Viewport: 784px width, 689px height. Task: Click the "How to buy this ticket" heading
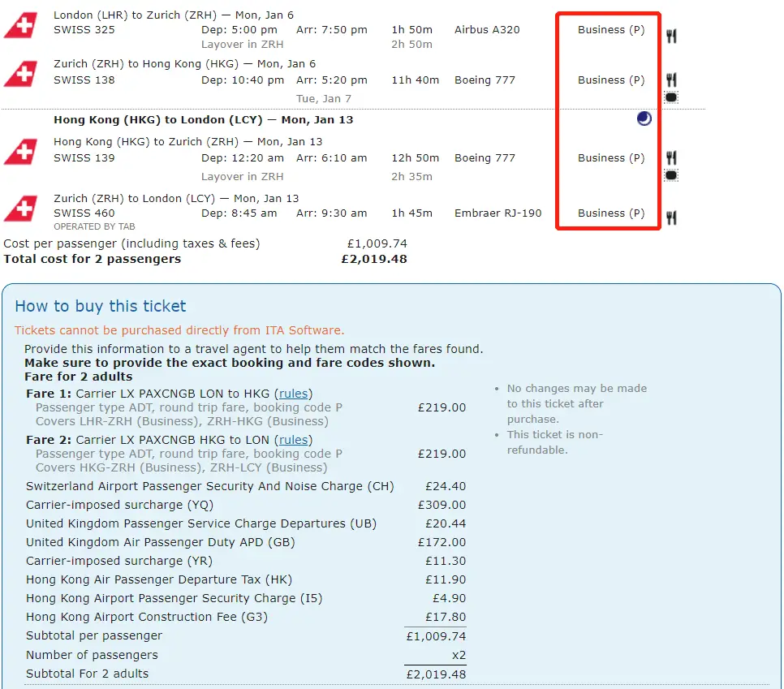click(101, 306)
